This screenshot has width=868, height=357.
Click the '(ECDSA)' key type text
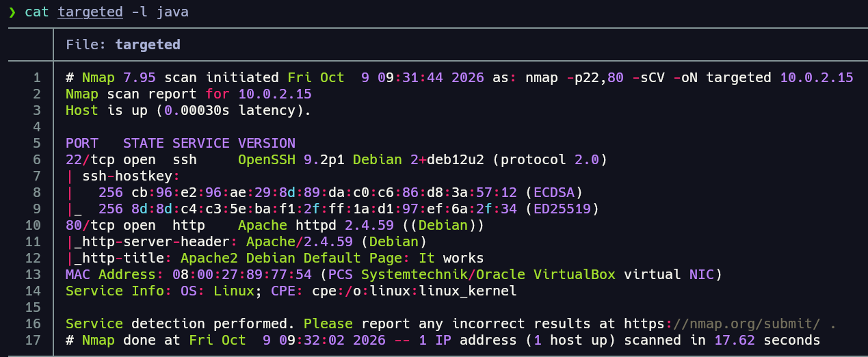pyautogui.click(x=554, y=192)
